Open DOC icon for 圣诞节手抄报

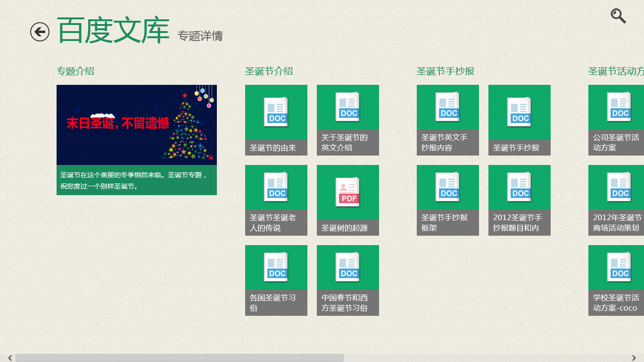coord(519,112)
